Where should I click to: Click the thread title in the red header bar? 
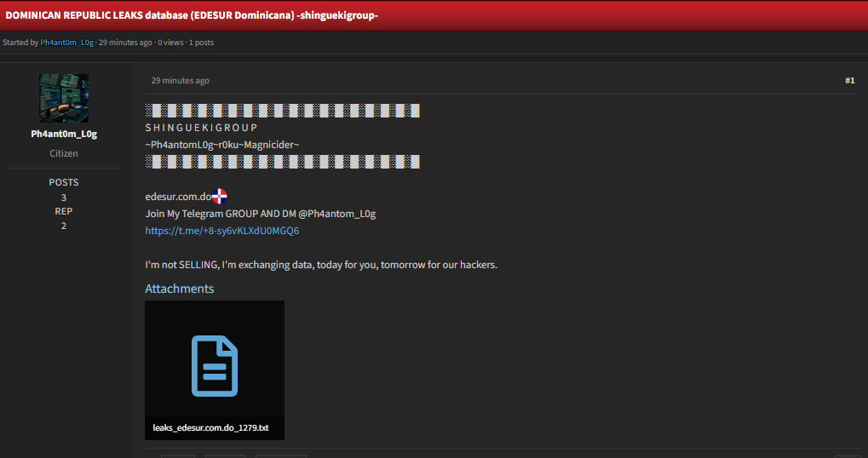click(192, 15)
